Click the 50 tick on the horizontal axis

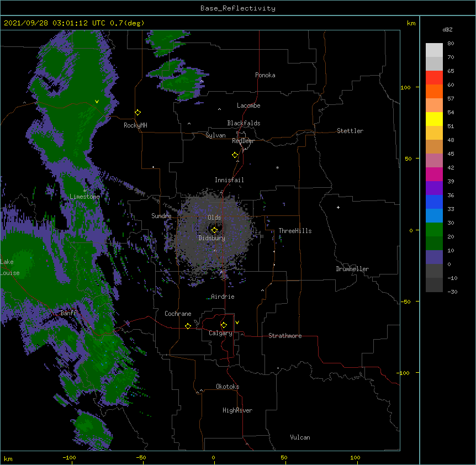click(284, 458)
